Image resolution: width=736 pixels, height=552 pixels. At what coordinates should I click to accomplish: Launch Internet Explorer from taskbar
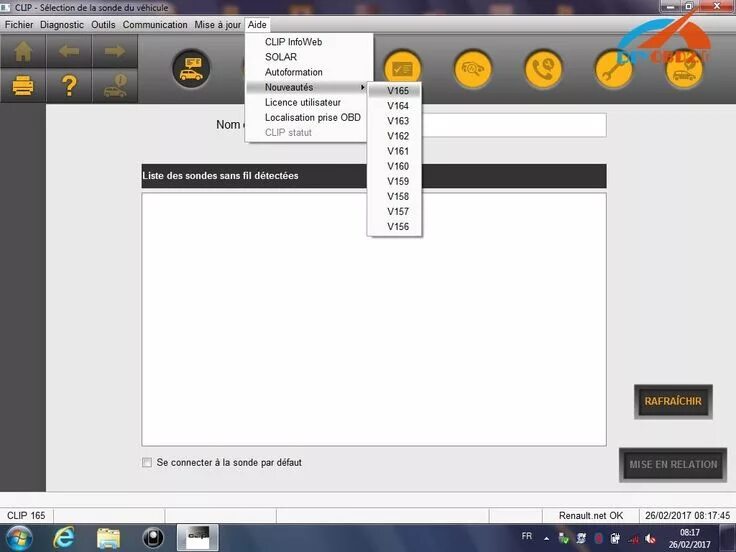tap(63, 538)
